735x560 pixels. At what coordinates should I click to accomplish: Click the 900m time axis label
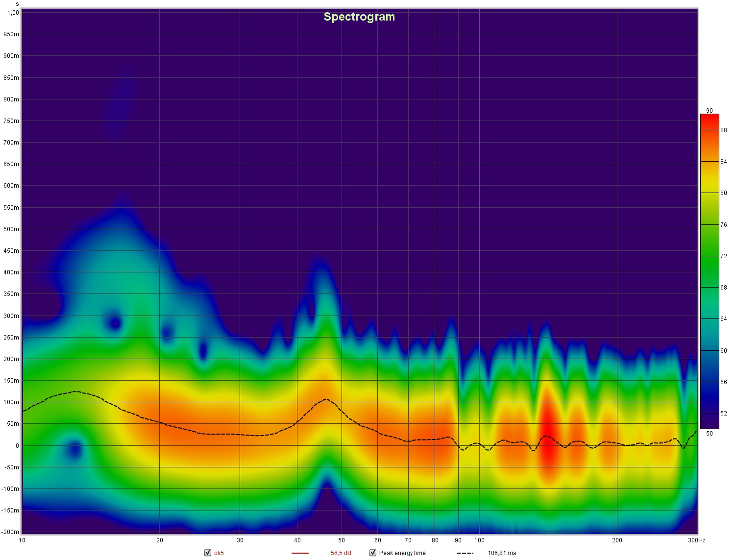(x=11, y=56)
